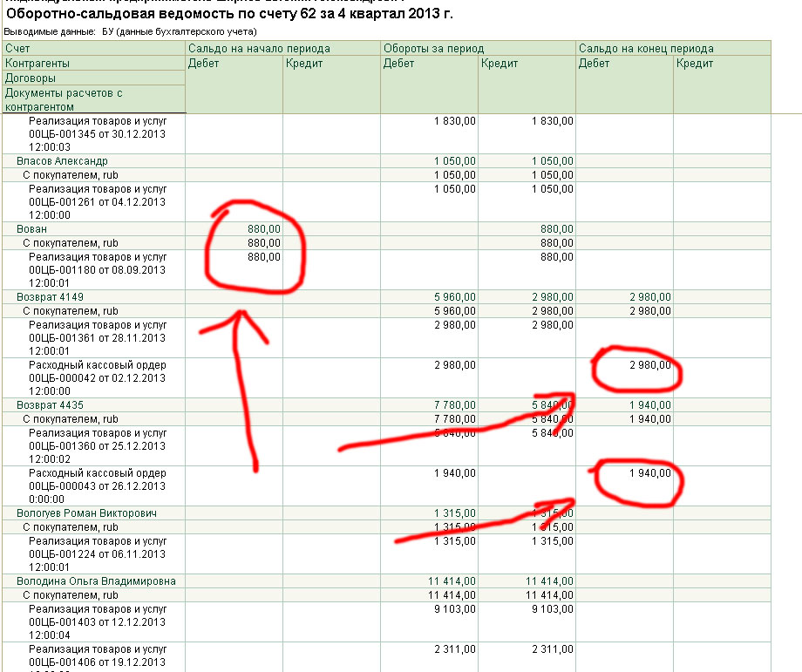Click the Вологуев Роман Викторович row
Viewport: 802px width, 672px height.
[x=86, y=513]
